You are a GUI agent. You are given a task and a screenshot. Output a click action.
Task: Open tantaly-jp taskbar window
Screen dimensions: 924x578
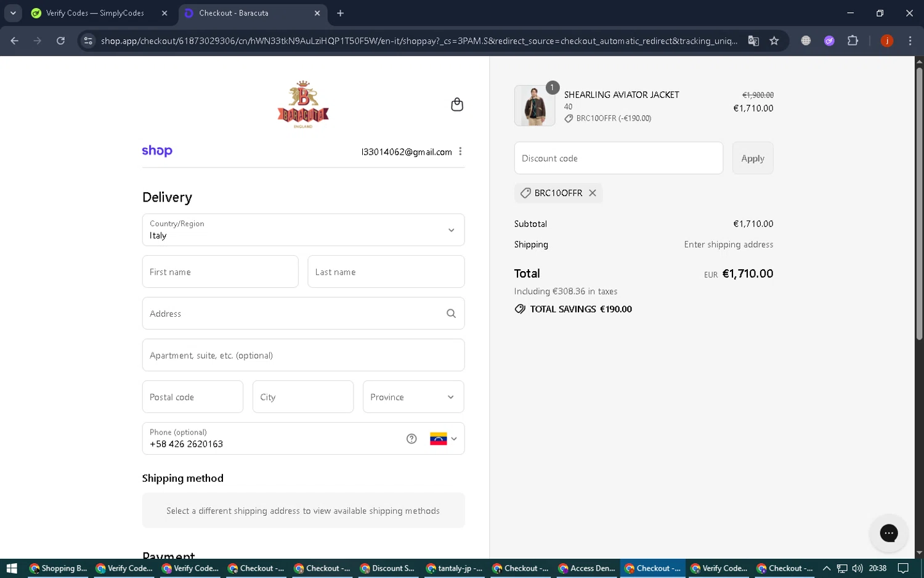[454, 568]
